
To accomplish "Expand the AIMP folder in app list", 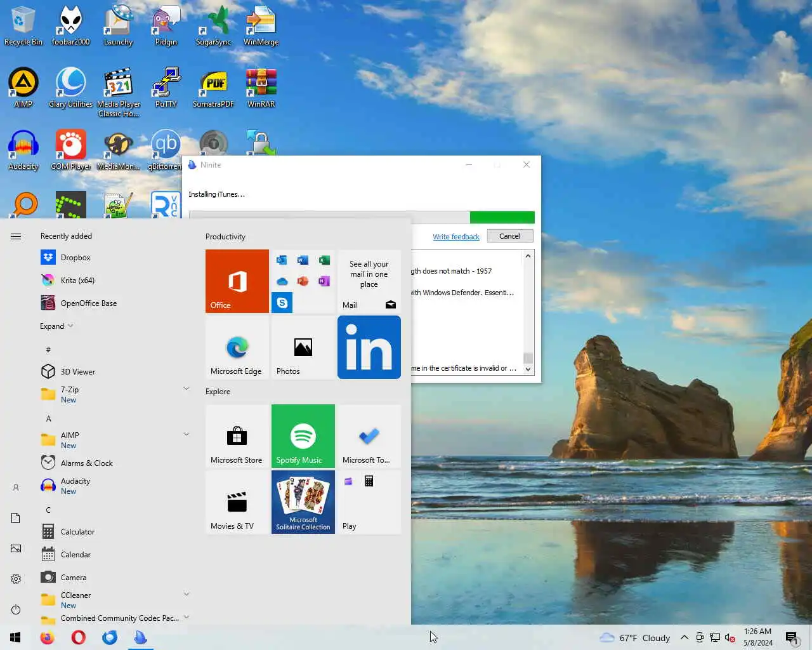I will tap(187, 434).
